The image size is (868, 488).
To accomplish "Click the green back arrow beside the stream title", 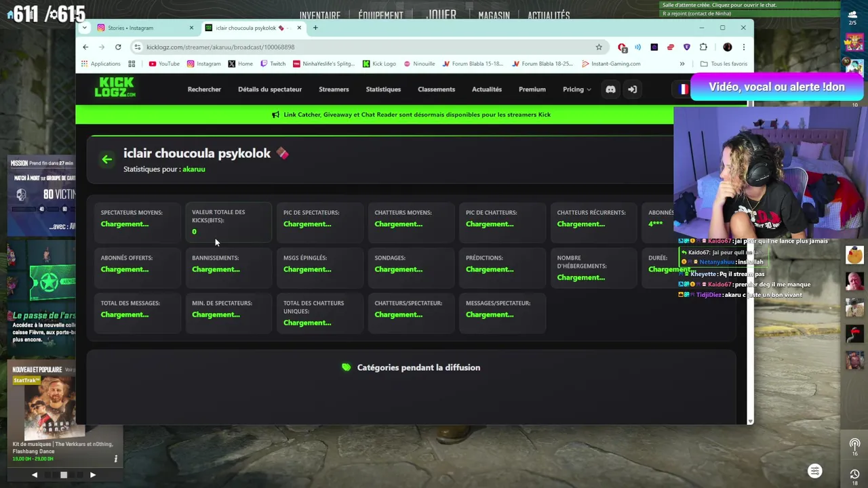I will pos(107,159).
